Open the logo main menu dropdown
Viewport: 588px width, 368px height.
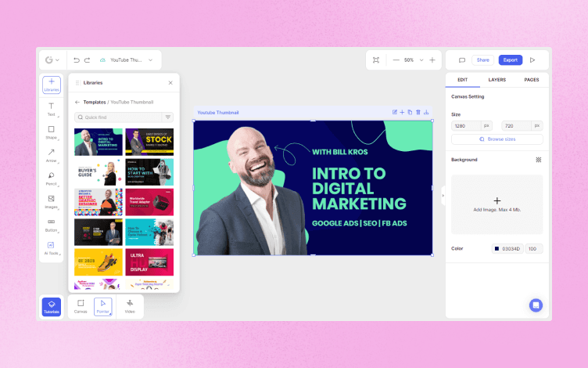tap(52, 60)
